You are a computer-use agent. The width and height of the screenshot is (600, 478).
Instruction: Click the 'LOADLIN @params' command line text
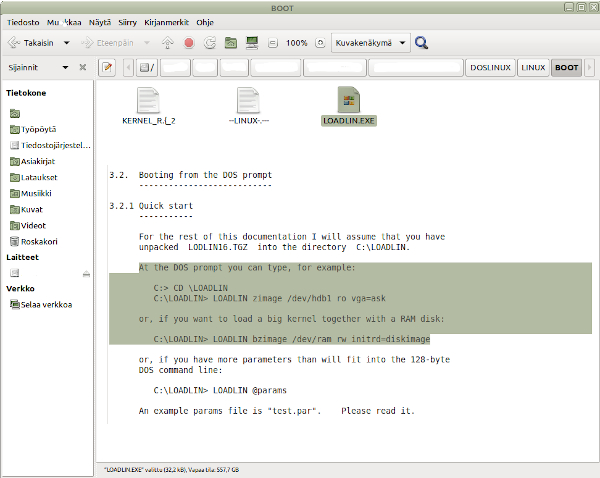click(249, 390)
